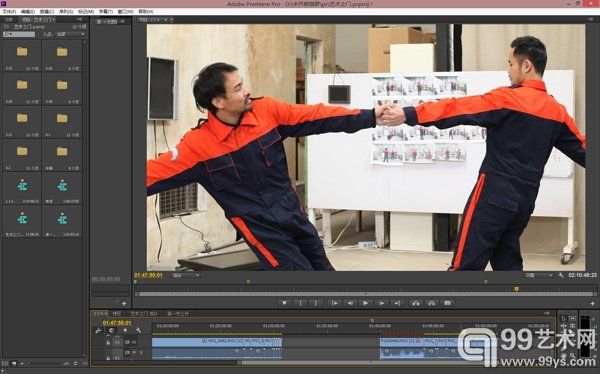Image resolution: width=600 pixels, height=374 pixels.
Task: Open timeline display settings wrench
Action: [x=138, y=330]
